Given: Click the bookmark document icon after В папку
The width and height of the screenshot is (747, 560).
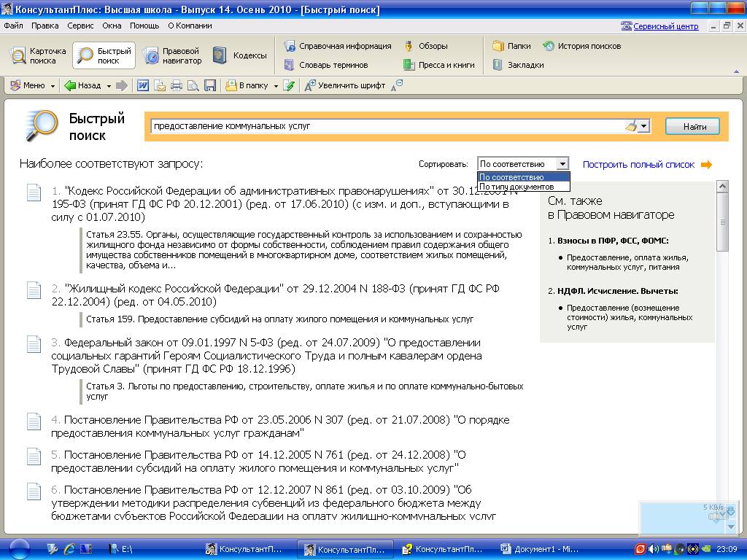Looking at the screenshot, I should tap(289, 86).
